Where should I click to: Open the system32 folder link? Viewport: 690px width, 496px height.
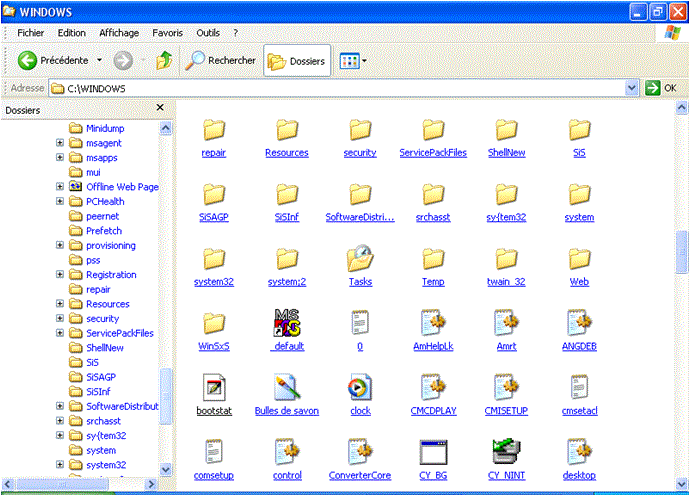[214, 282]
